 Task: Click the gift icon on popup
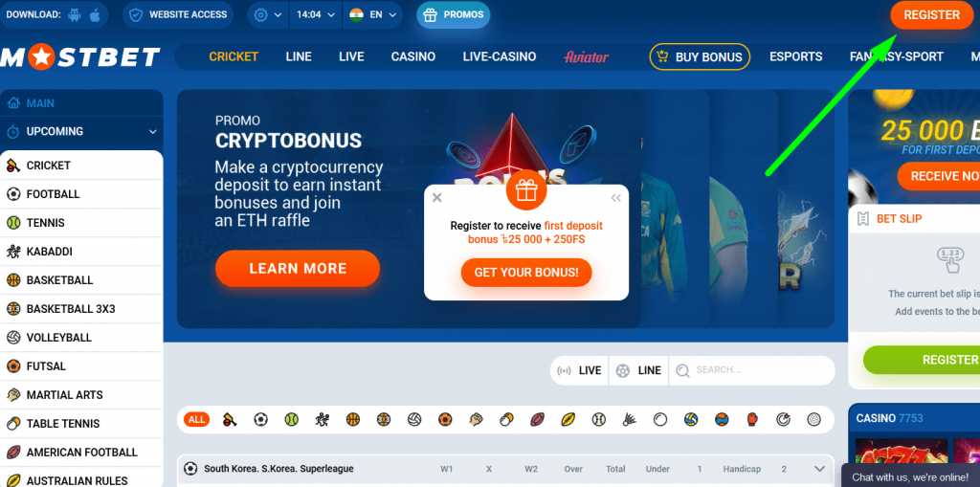pos(526,192)
